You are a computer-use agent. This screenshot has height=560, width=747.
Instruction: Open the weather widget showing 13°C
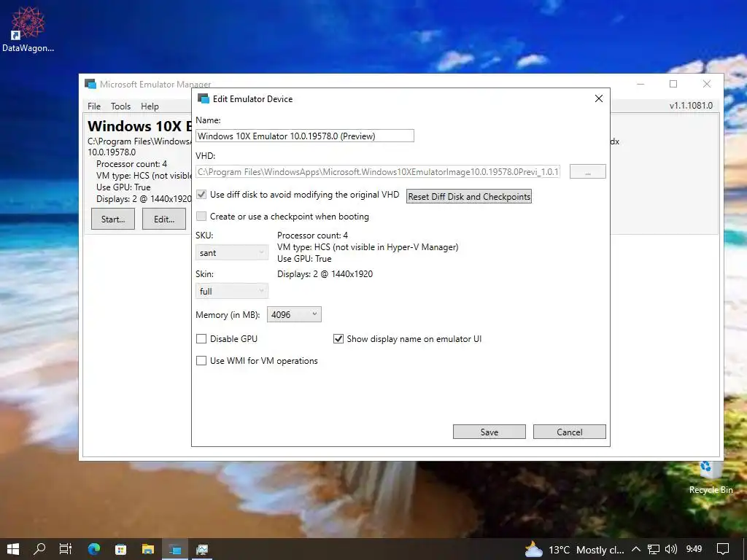click(x=574, y=550)
